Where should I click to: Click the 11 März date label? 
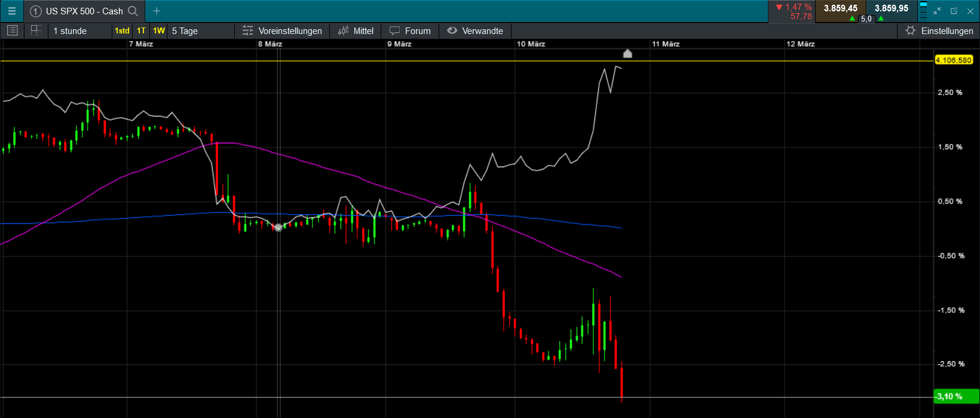[x=666, y=44]
